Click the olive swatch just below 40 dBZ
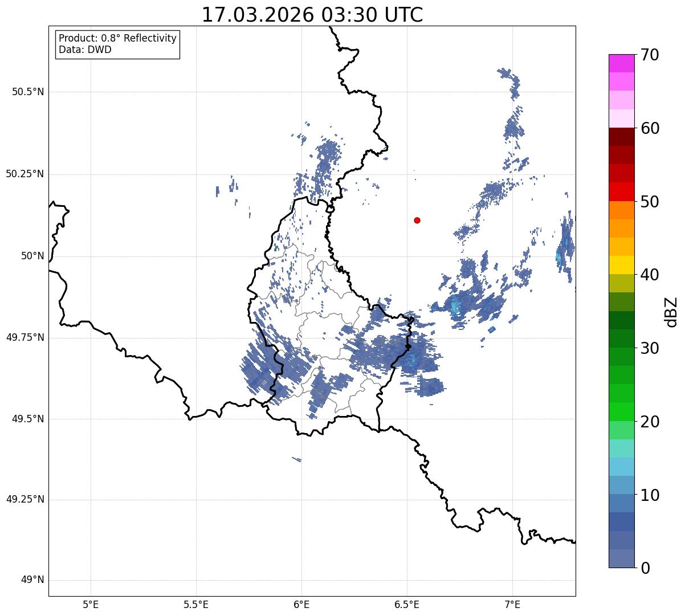 pos(621,283)
